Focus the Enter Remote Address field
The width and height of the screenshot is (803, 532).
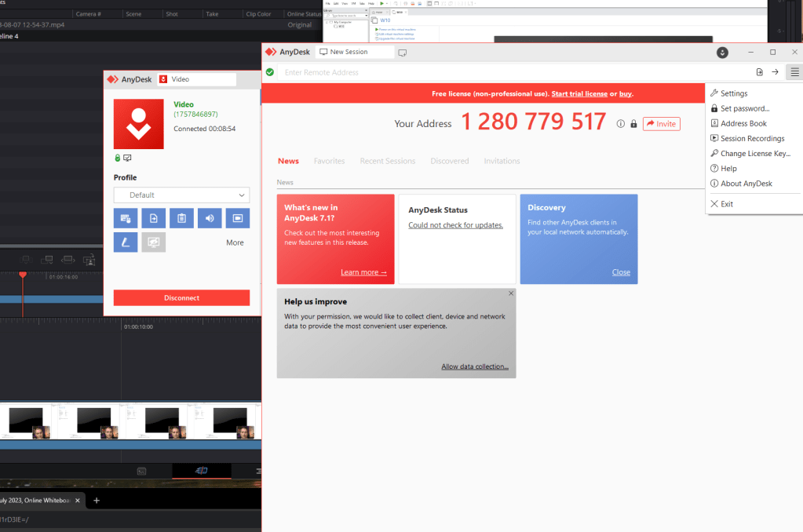[512, 73]
